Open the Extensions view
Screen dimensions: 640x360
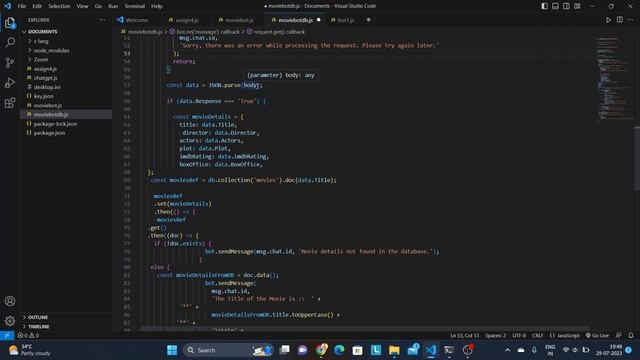(10, 102)
